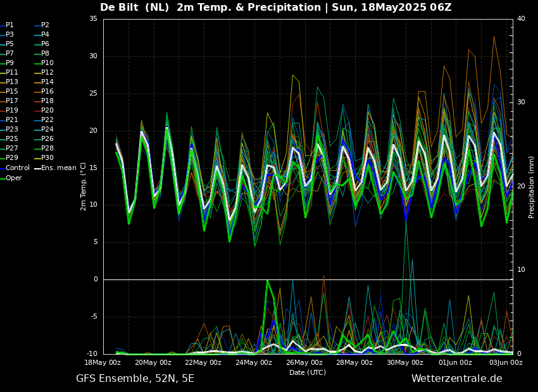Toggle the P6 ensemble member legend
Image resolution: width=538 pixels, height=392 pixels.
tap(42, 44)
